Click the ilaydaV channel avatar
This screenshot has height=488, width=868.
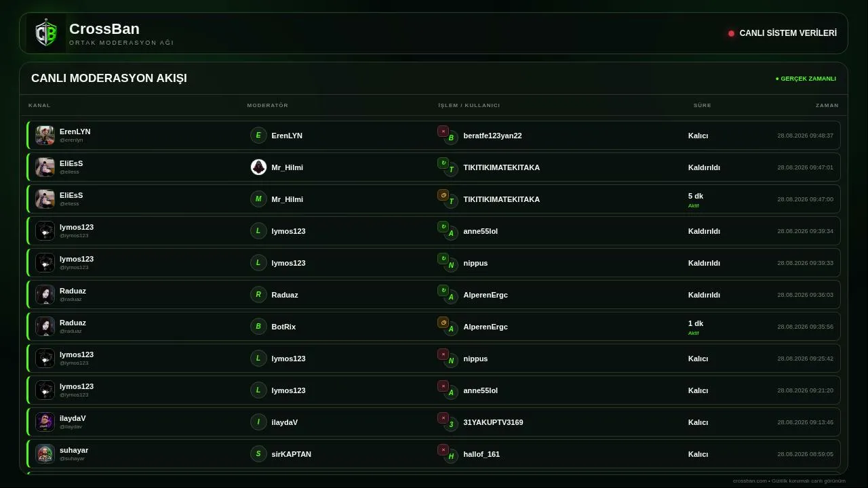45,422
